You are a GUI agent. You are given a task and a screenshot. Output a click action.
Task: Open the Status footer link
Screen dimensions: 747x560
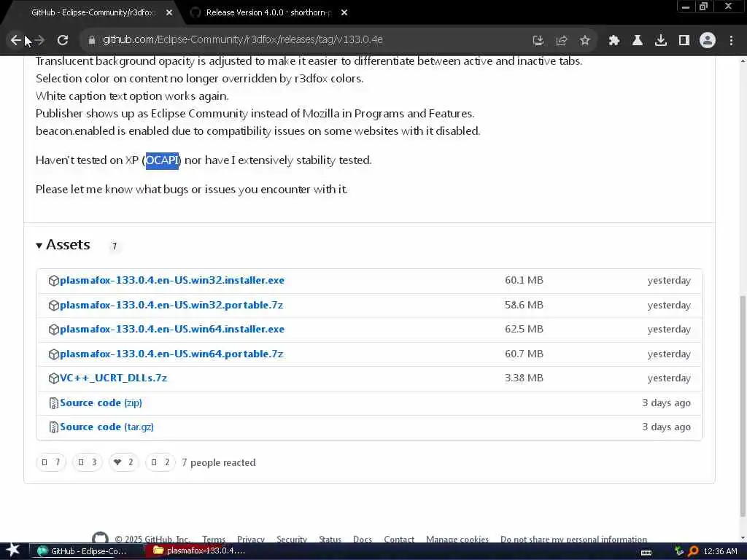330,539
